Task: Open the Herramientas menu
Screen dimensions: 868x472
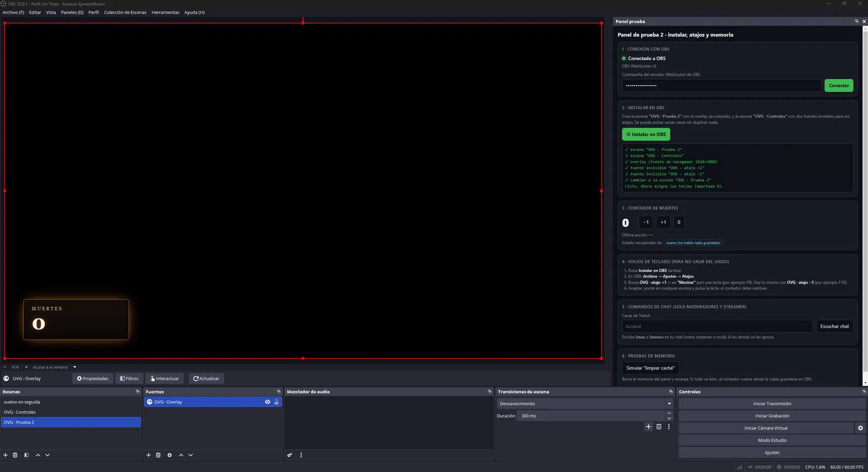Action: coord(165,12)
